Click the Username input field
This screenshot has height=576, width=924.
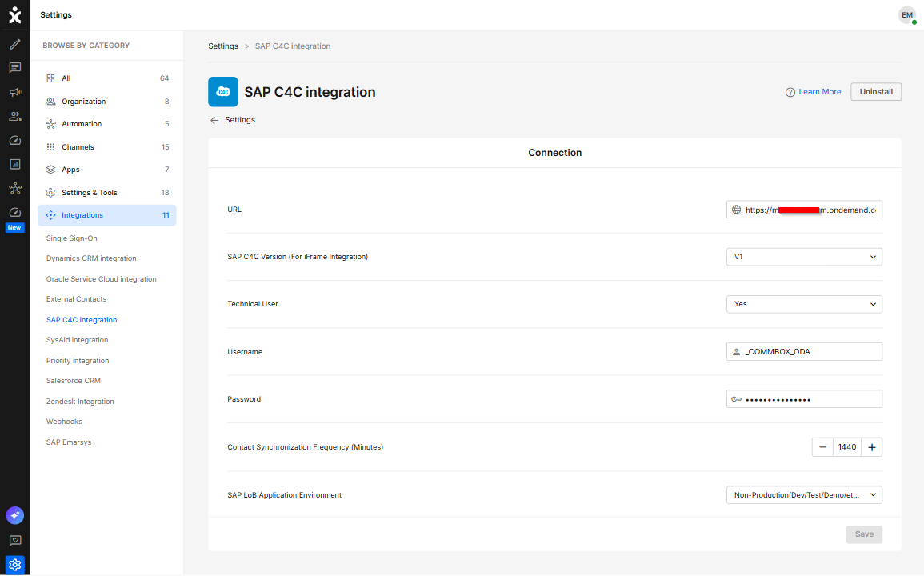click(804, 352)
